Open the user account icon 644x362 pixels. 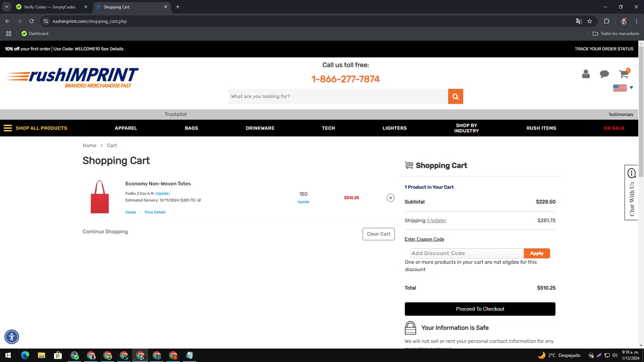pyautogui.click(x=586, y=74)
